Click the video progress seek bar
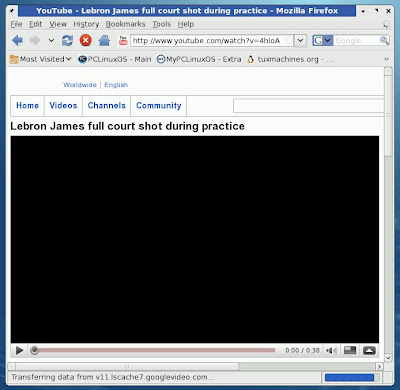The image size is (400, 390). coord(154,350)
